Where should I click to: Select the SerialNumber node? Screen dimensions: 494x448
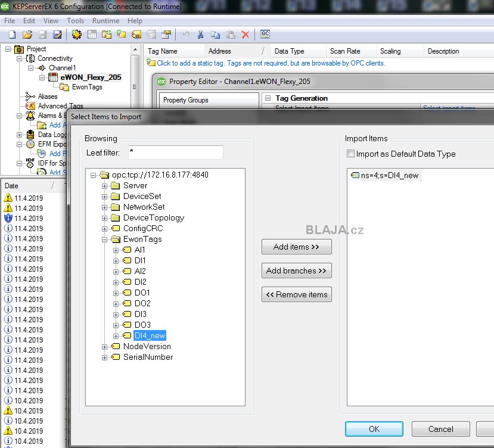tap(148, 357)
